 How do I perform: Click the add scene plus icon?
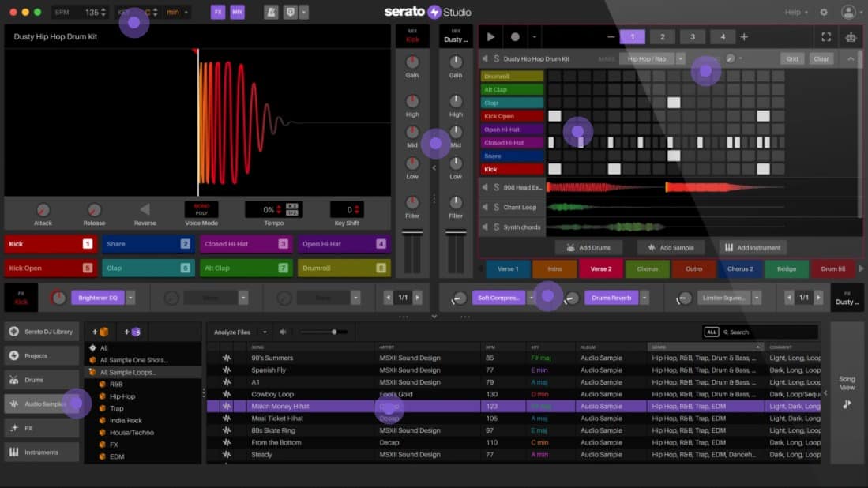coord(743,37)
